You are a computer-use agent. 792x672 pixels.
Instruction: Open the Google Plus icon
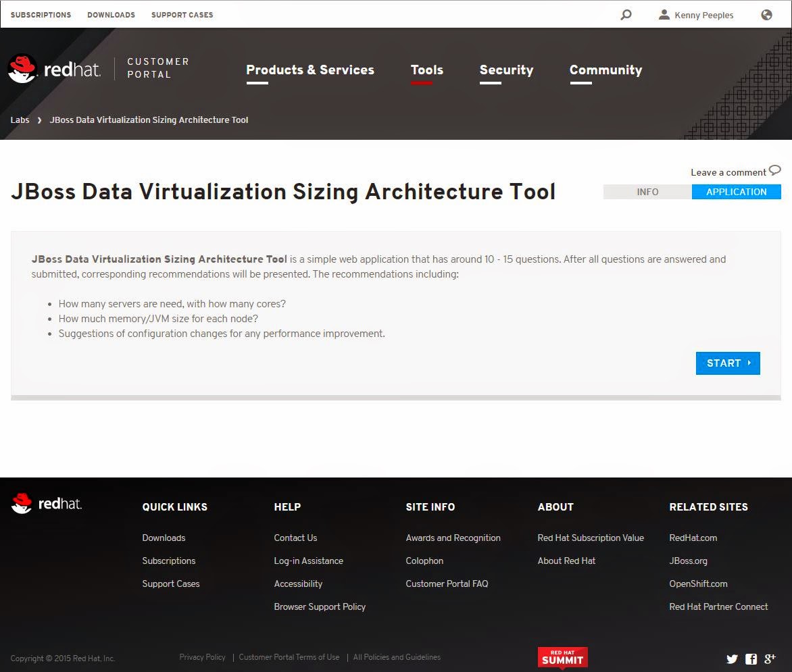coord(770,658)
